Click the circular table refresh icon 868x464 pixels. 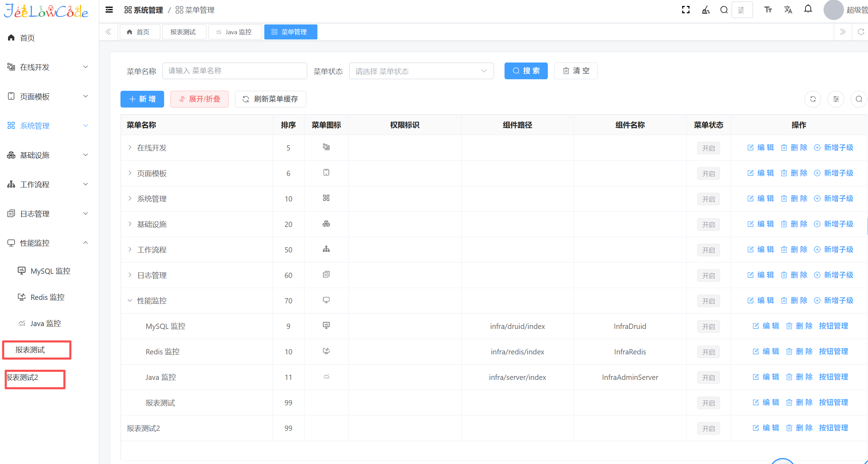[813, 99]
